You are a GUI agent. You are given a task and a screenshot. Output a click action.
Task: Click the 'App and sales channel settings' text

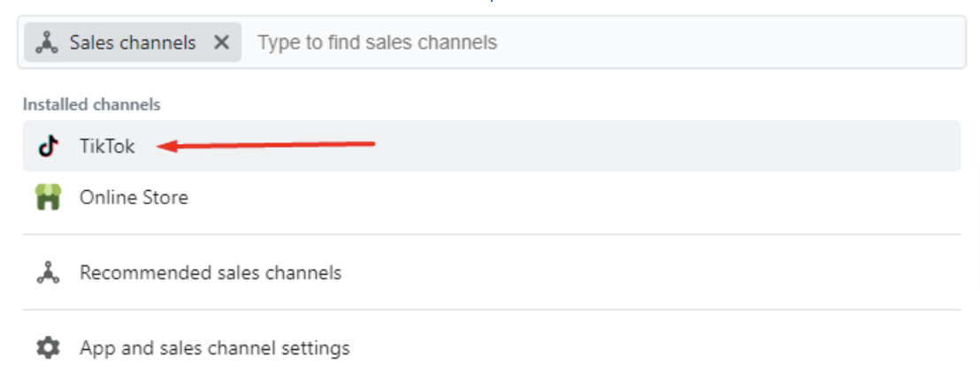point(214,347)
